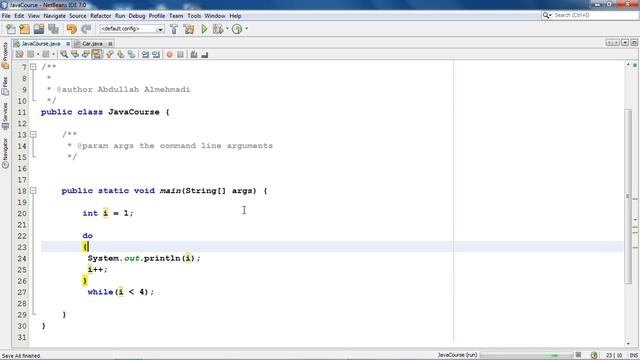Click the Undo arrow icon
The image size is (640, 360).
coord(71,29)
